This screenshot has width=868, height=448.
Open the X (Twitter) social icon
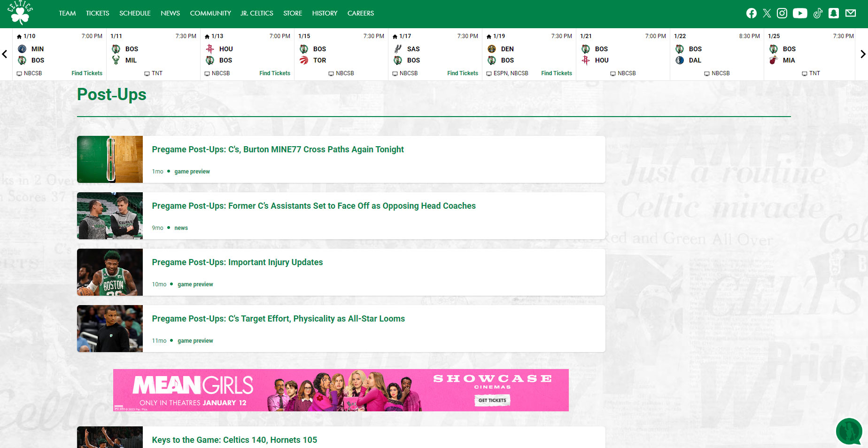click(767, 13)
